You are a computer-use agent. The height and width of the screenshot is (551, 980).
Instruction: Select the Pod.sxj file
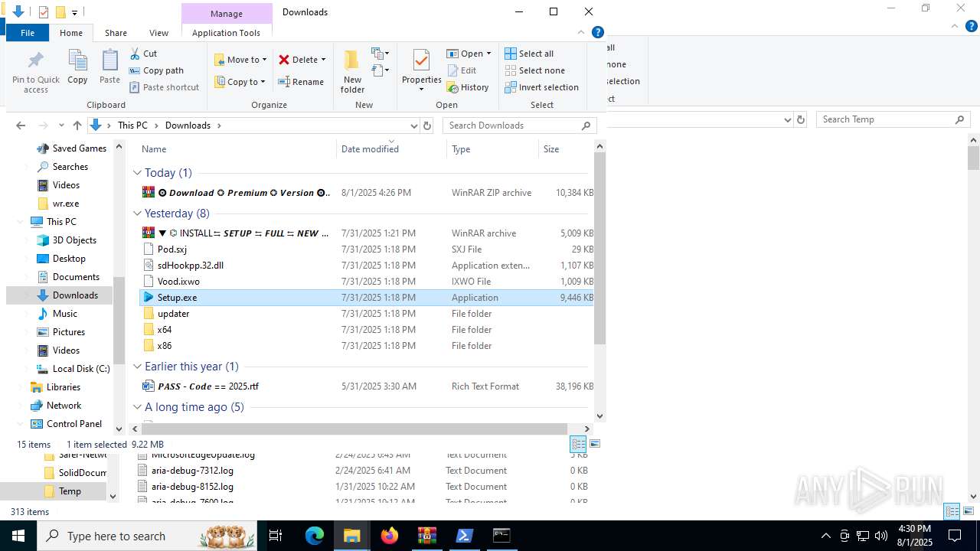pyautogui.click(x=365, y=249)
